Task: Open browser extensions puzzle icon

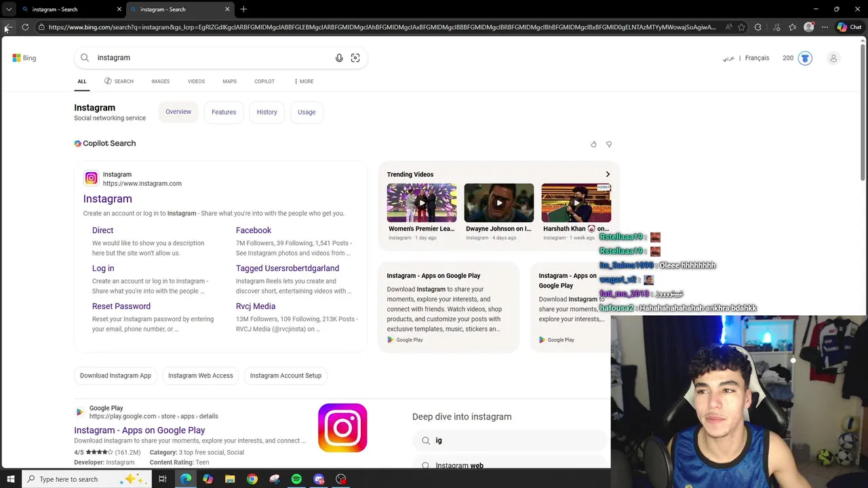Action: click(x=758, y=27)
